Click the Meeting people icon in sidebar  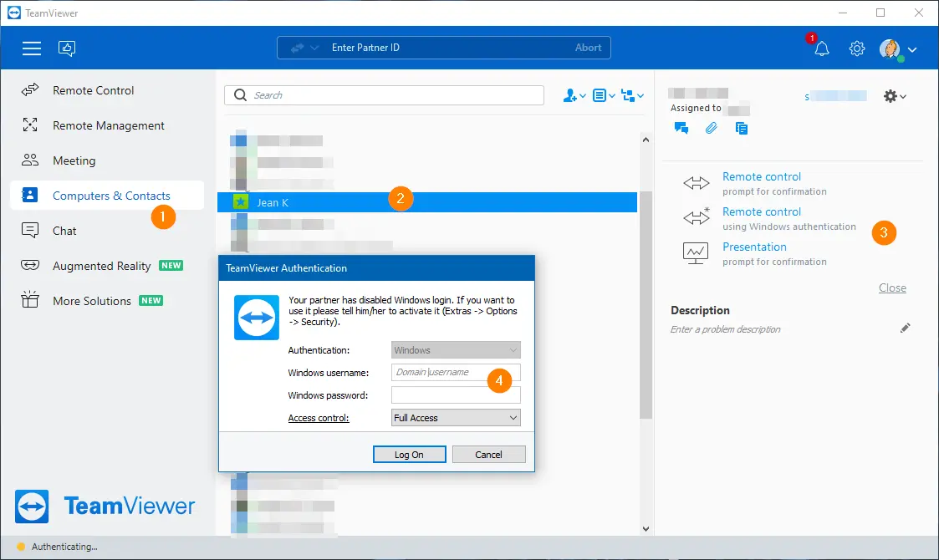(30, 160)
